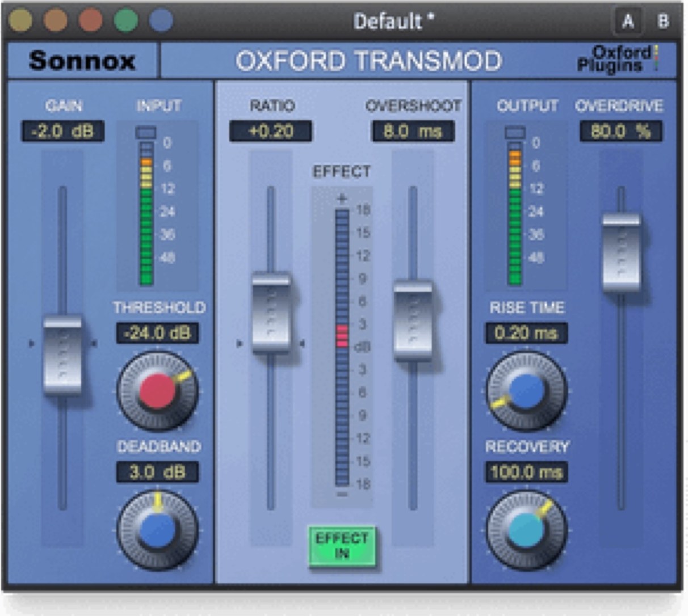The width and height of the screenshot is (688, 616).
Task: Click the EFFECT gain meter
Action: point(342,347)
